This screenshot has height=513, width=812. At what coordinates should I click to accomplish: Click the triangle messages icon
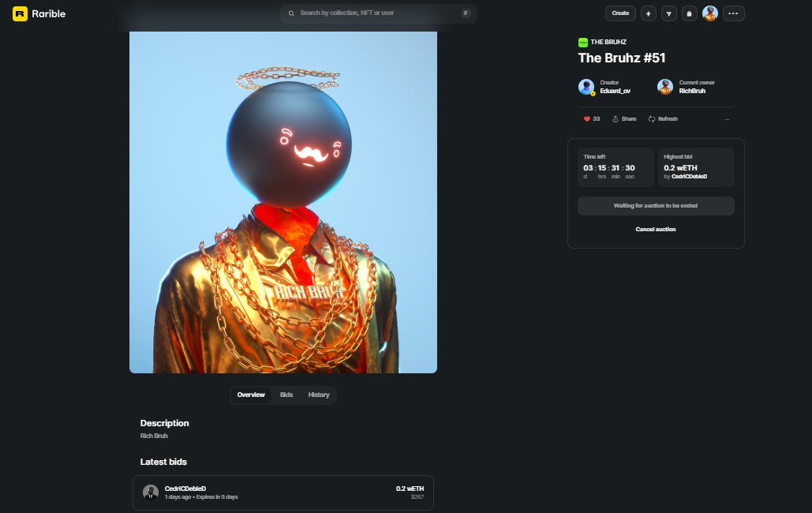tap(668, 13)
